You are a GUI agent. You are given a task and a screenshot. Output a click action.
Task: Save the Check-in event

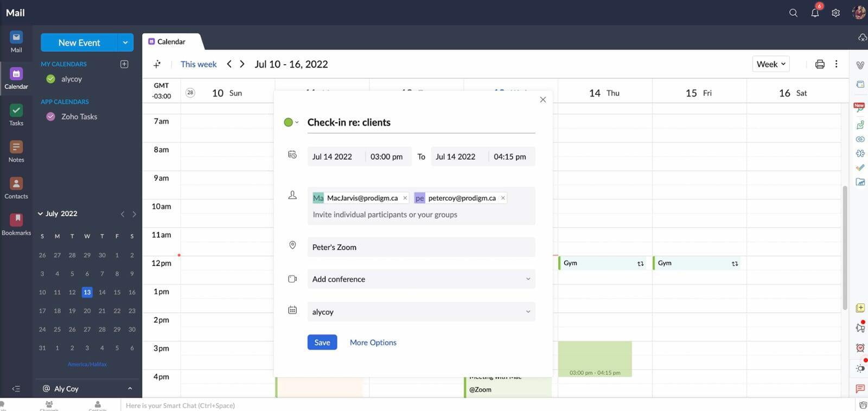(x=322, y=342)
